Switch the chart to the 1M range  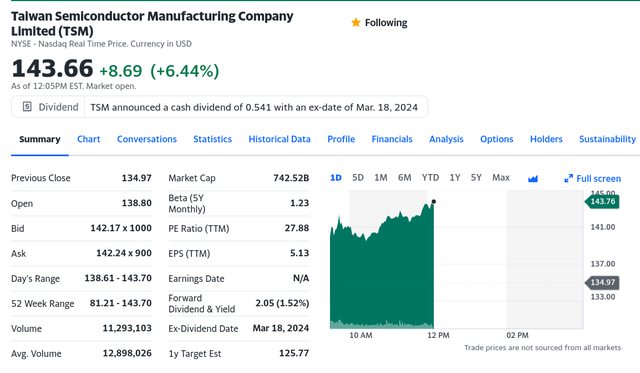(x=380, y=178)
